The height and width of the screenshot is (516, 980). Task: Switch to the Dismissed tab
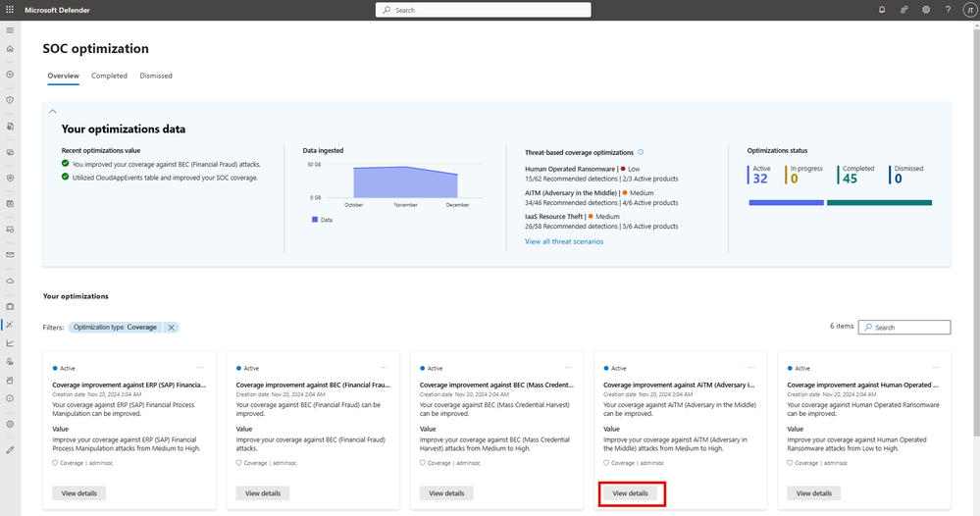[x=156, y=76]
